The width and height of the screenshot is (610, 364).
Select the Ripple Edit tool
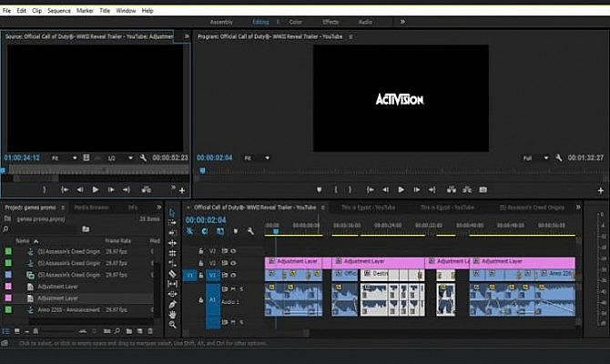pyautogui.click(x=172, y=233)
